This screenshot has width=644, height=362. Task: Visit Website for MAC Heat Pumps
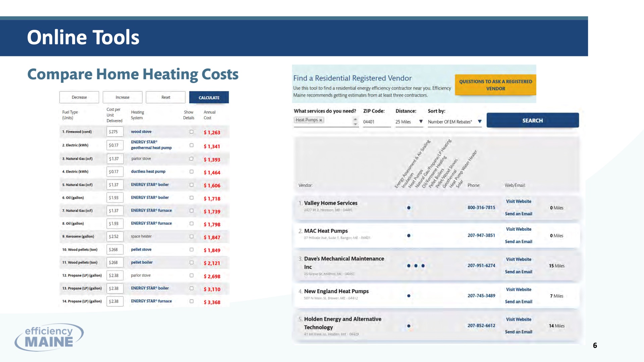519,229
